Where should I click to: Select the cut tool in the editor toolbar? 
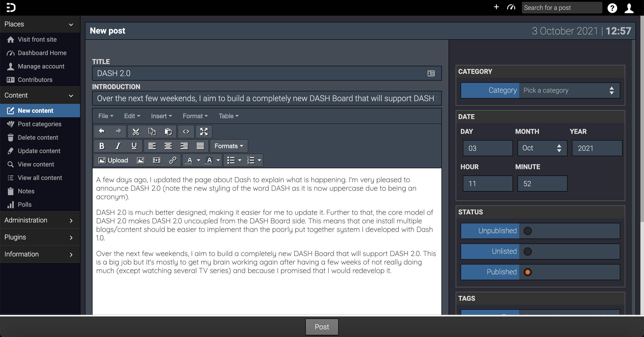136,132
